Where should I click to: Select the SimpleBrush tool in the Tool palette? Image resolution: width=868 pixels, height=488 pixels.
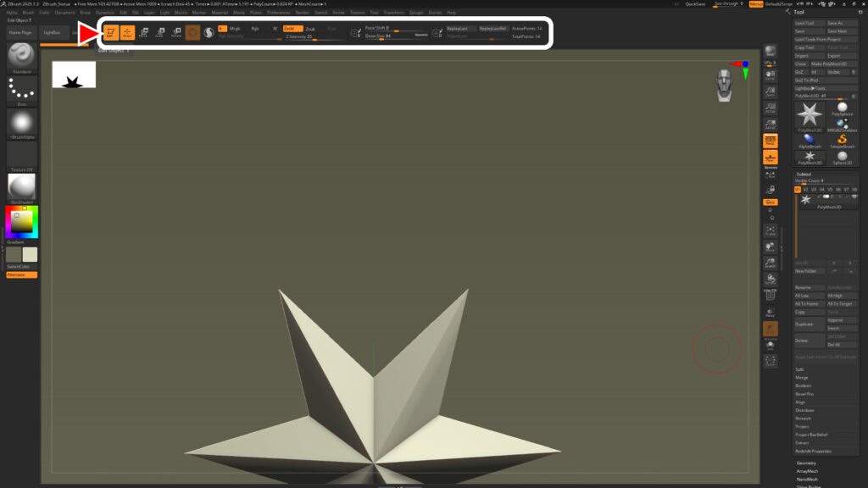843,140
